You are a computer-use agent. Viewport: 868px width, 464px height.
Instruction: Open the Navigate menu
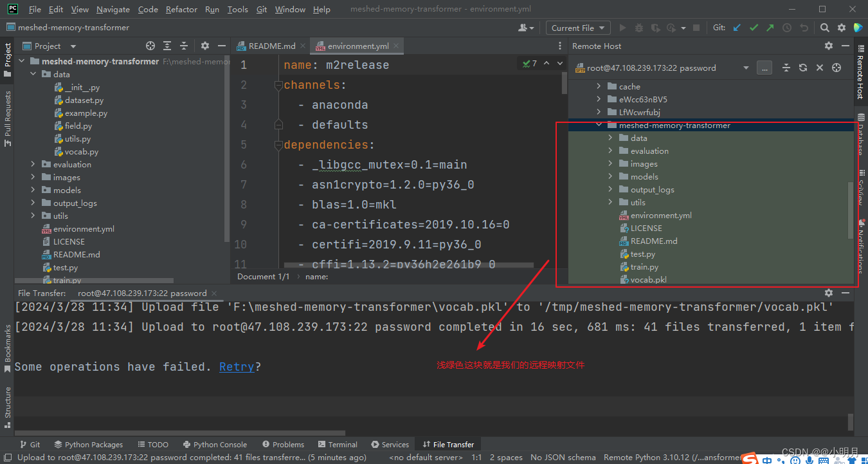point(113,9)
